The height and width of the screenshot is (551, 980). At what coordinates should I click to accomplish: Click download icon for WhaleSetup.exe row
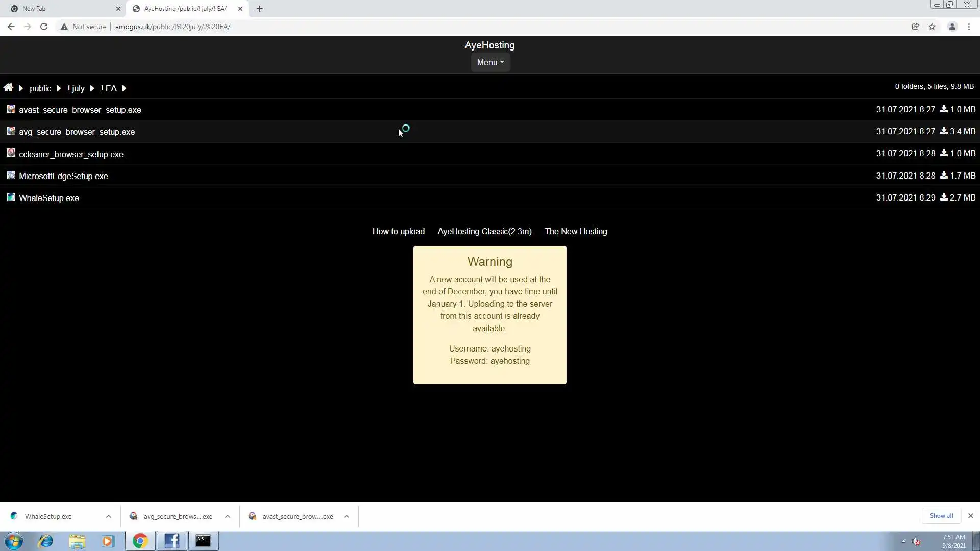pyautogui.click(x=944, y=197)
